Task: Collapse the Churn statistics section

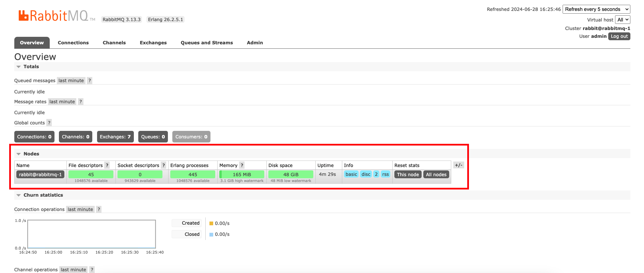Action: [x=40, y=195]
